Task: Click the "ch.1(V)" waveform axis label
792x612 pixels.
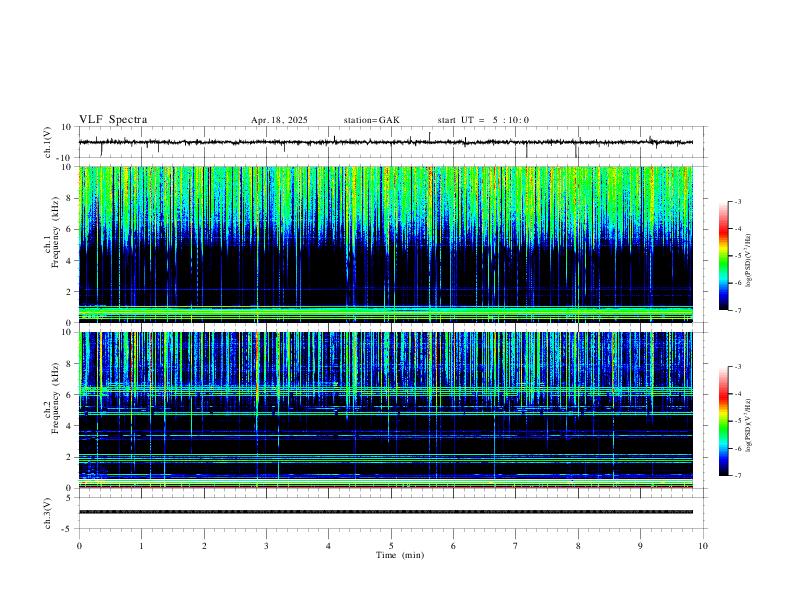Action: point(48,142)
